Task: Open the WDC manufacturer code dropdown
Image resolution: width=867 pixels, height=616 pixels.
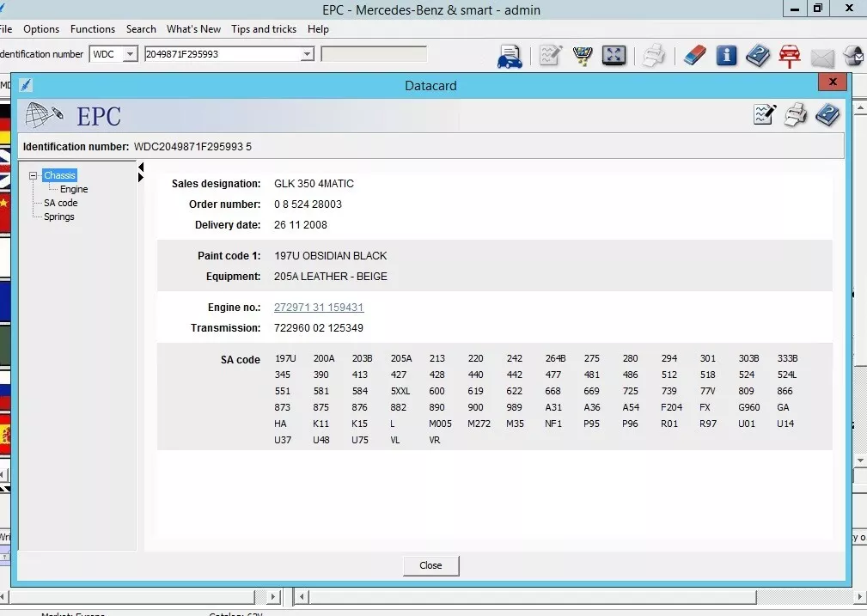Action: (x=130, y=54)
